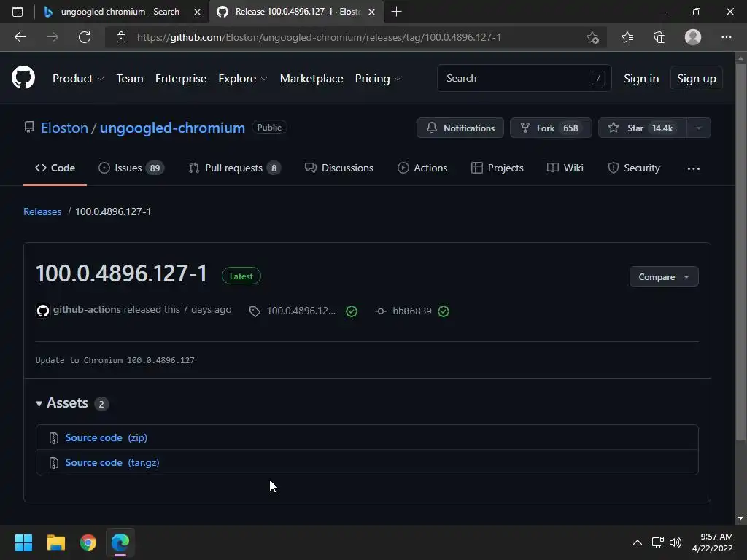Image resolution: width=747 pixels, height=560 pixels.
Task: Select the Issues tab
Action: (x=131, y=168)
